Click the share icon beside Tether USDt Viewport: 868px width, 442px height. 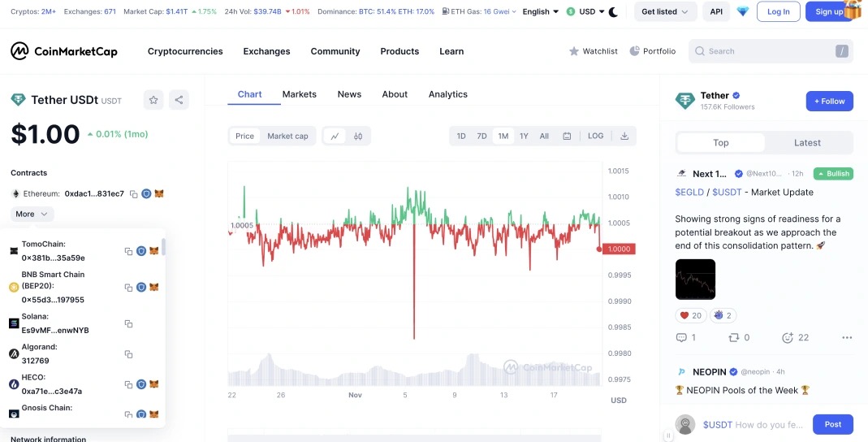179,100
